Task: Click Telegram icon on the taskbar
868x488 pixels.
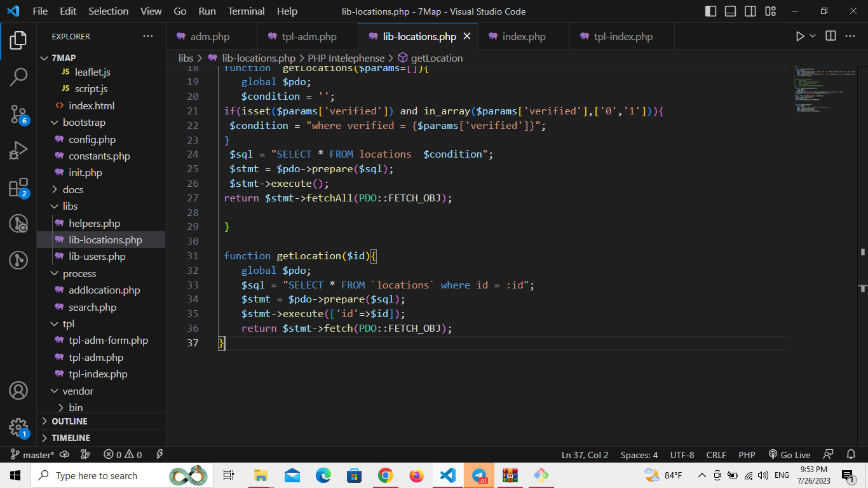Action: point(479,475)
